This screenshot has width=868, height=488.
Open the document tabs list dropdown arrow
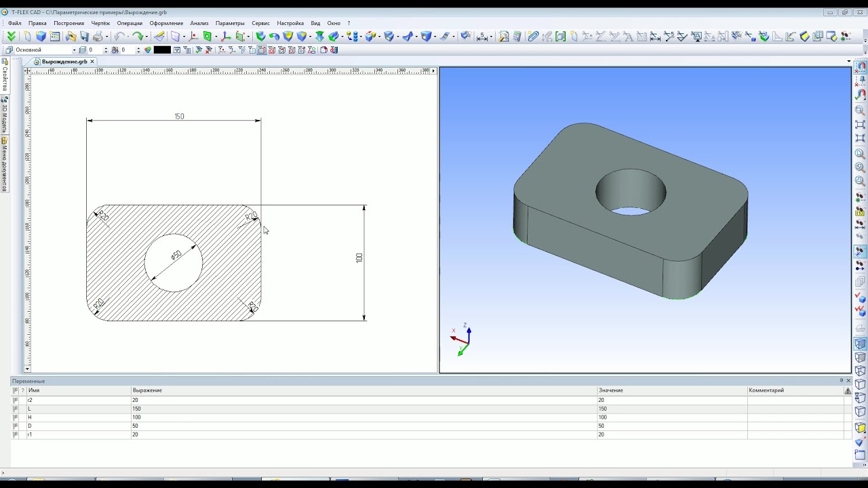(x=849, y=62)
